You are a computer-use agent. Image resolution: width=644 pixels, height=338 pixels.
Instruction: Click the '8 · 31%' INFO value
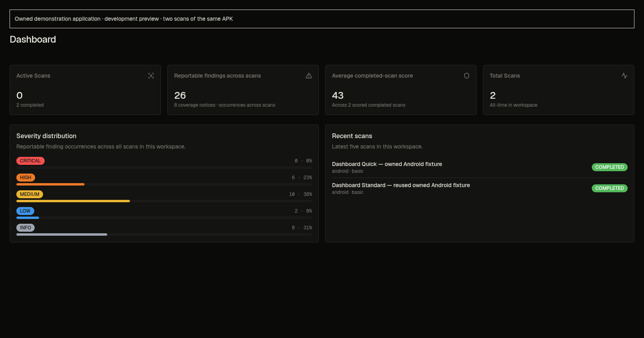coord(302,228)
